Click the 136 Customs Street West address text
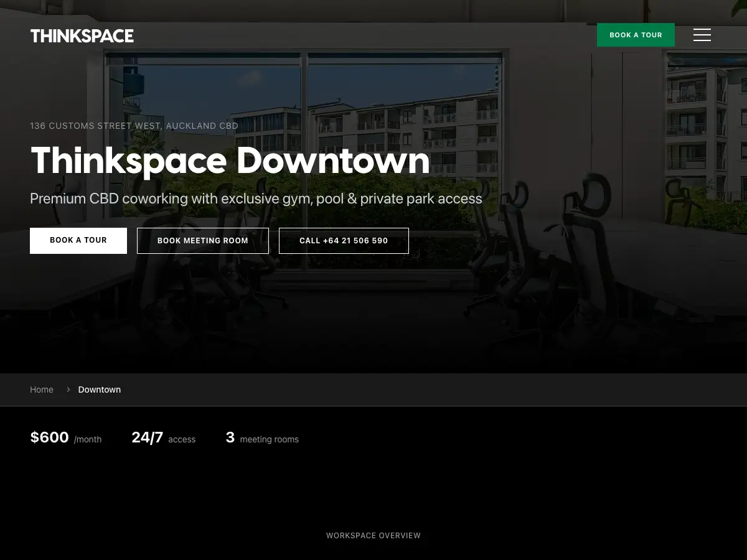This screenshot has height=560, width=747. click(134, 126)
